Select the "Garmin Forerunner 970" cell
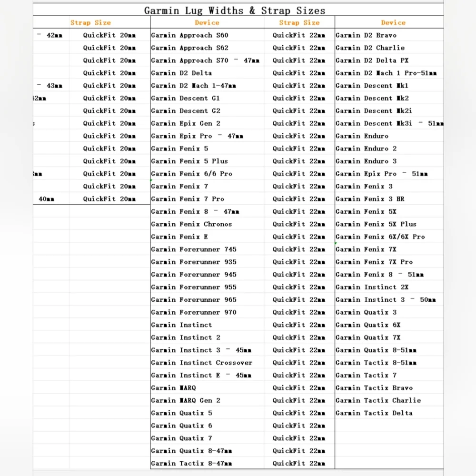This screenshot has height=476, width=476. 208,312
